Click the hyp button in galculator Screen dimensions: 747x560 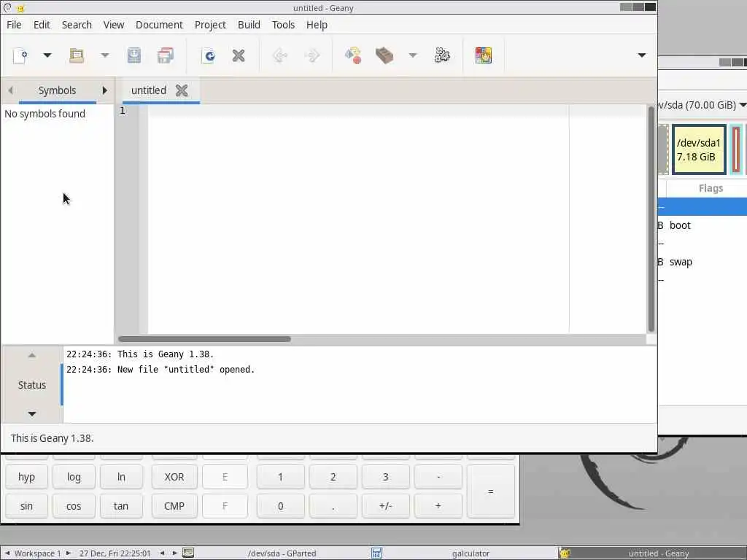click(27, 477)
